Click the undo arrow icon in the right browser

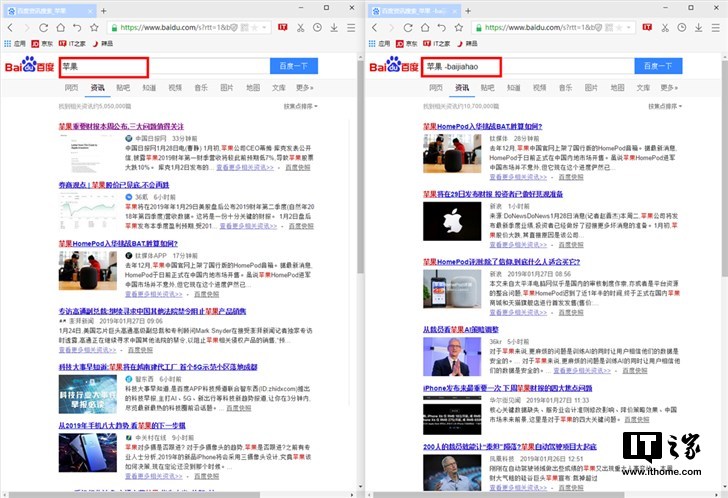pyautogui.click(x=441, y=27)
